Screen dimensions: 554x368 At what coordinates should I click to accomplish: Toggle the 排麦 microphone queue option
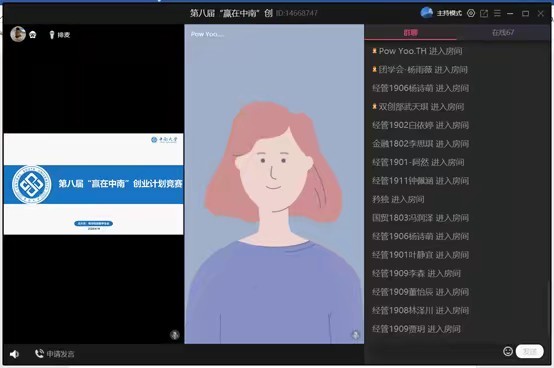(59, 35)
